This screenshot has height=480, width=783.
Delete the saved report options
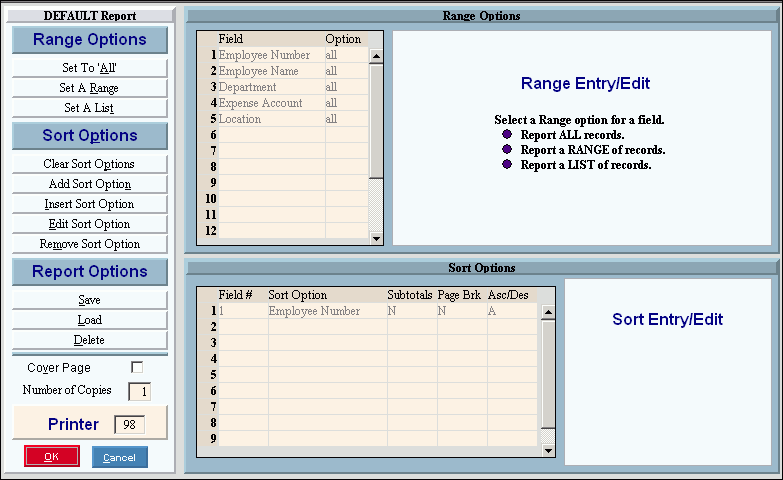click(x=89, y=340)
